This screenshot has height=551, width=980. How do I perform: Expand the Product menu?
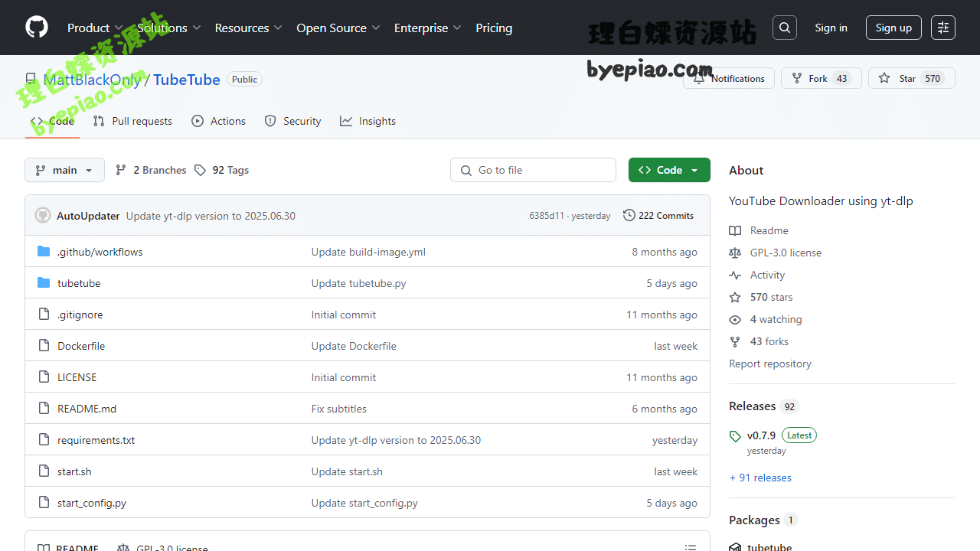click(x=95, y=28)
